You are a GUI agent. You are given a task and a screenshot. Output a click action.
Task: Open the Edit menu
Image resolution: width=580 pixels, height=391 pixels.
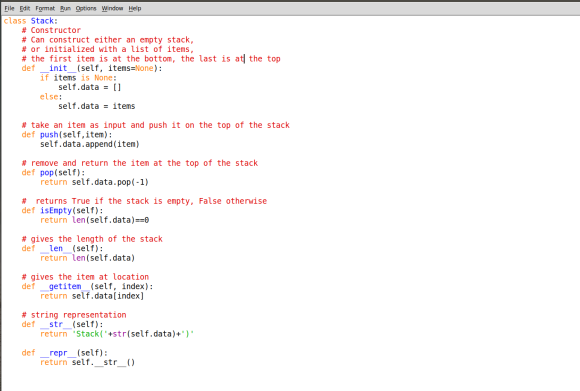[x=25, y=8]
